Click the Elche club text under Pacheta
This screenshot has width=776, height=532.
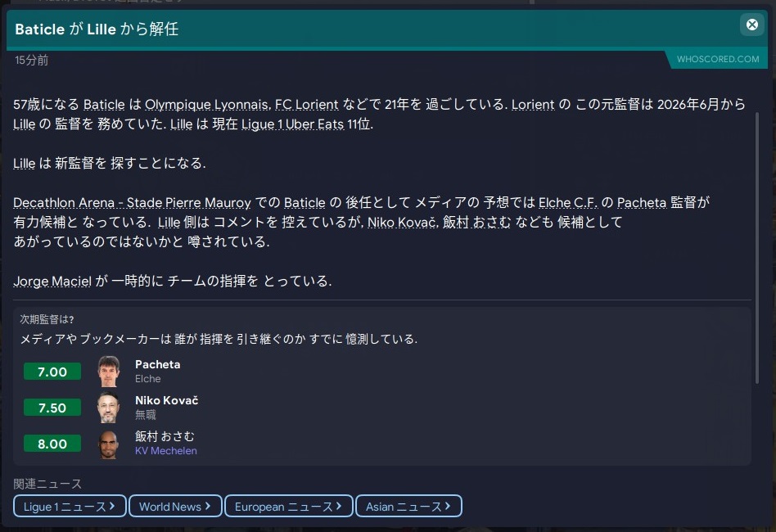[x=148, y=379]
